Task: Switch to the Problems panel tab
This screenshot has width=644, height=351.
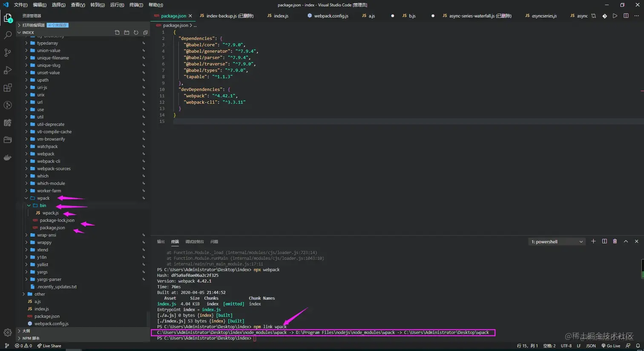Action: (214, 242)
